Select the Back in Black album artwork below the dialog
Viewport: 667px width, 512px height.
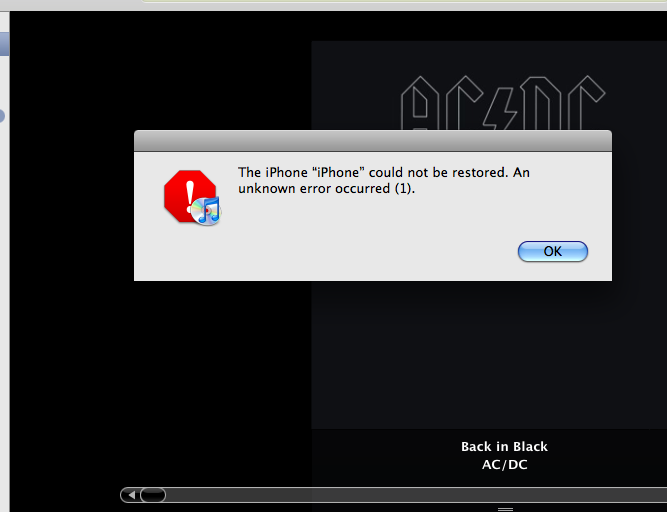(x=489, y=354)
